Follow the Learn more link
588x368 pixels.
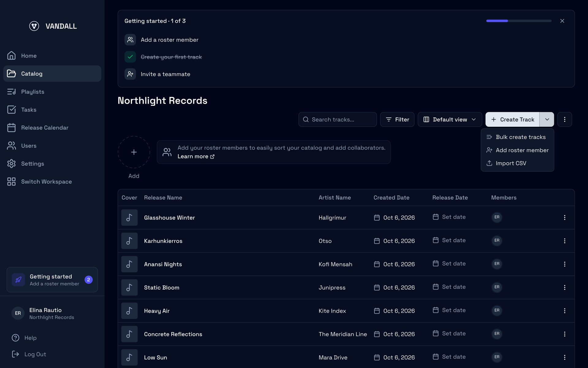196,156
